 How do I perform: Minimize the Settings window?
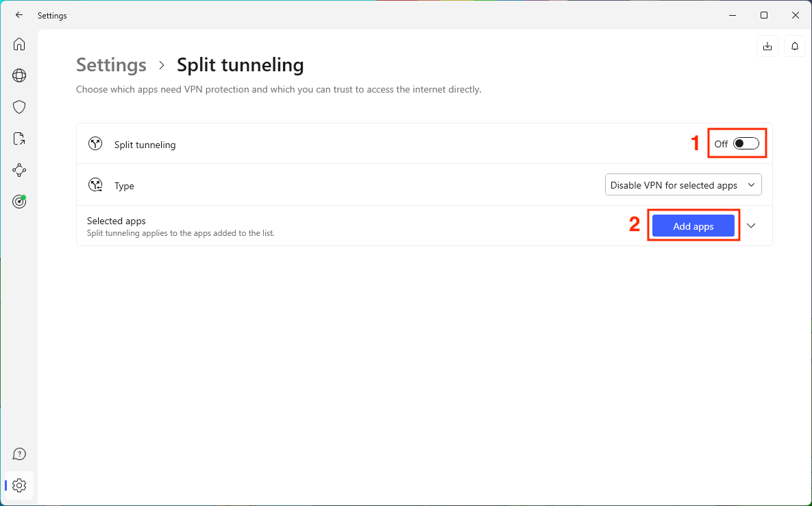click(733, 15)
